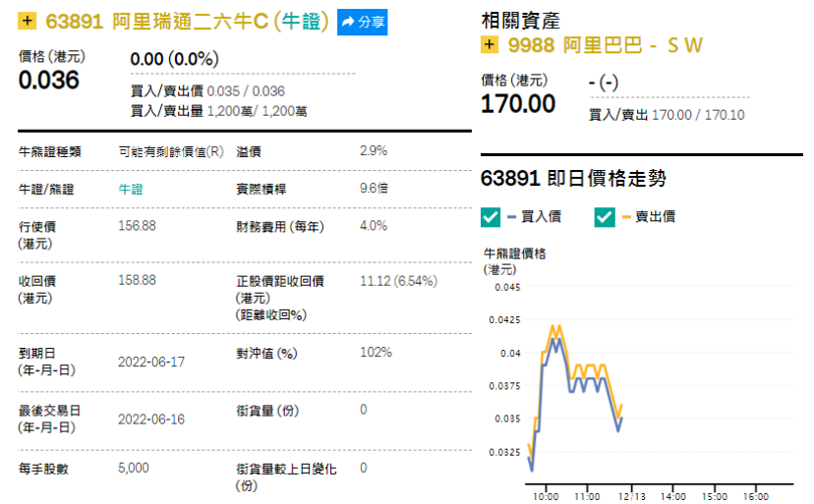The image size is (814, 504).
Task: Click the 可能有剩餘價值(R) value
Action: [x=171, y=151]
